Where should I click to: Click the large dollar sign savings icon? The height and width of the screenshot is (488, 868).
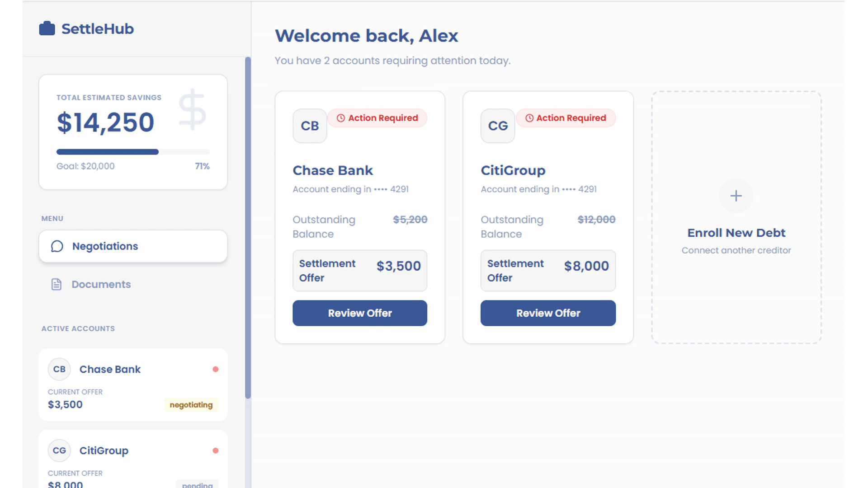pyautogui.click(x=192, y=109)
